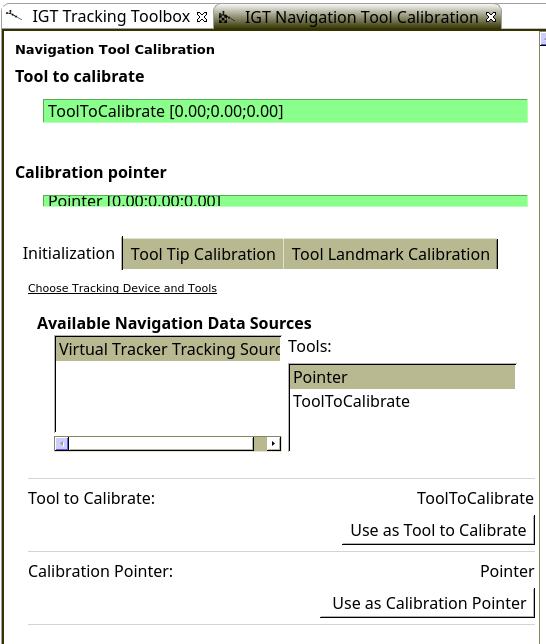546x644 pixels.
Task: Close the IGT Tracking Toolbox tab
Action: click(202, 17)
